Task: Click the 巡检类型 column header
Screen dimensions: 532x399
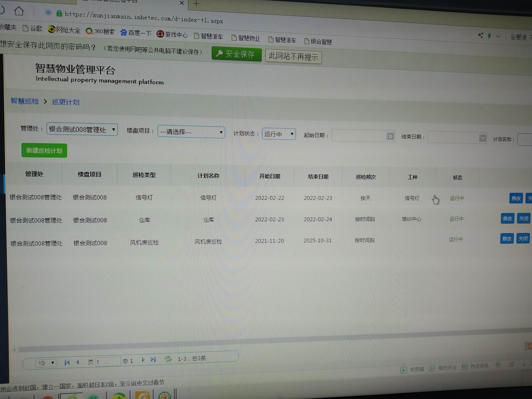Action: [144, 175]
